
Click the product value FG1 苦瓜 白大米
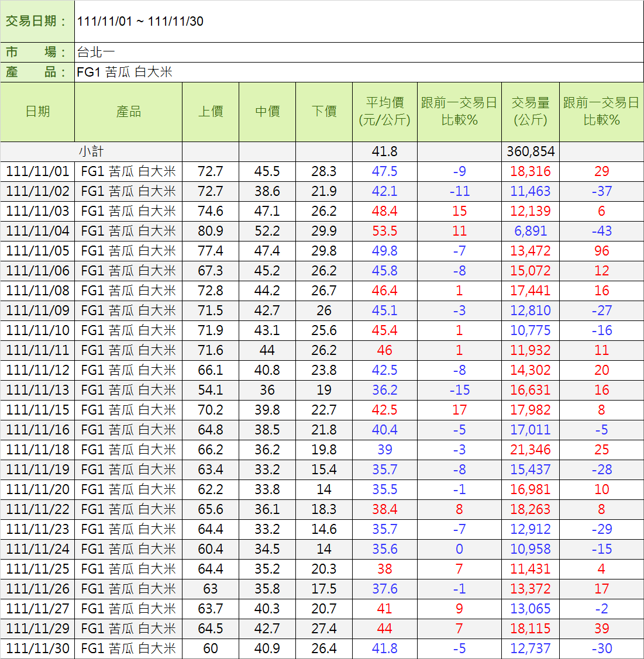[x=125, y=72]
